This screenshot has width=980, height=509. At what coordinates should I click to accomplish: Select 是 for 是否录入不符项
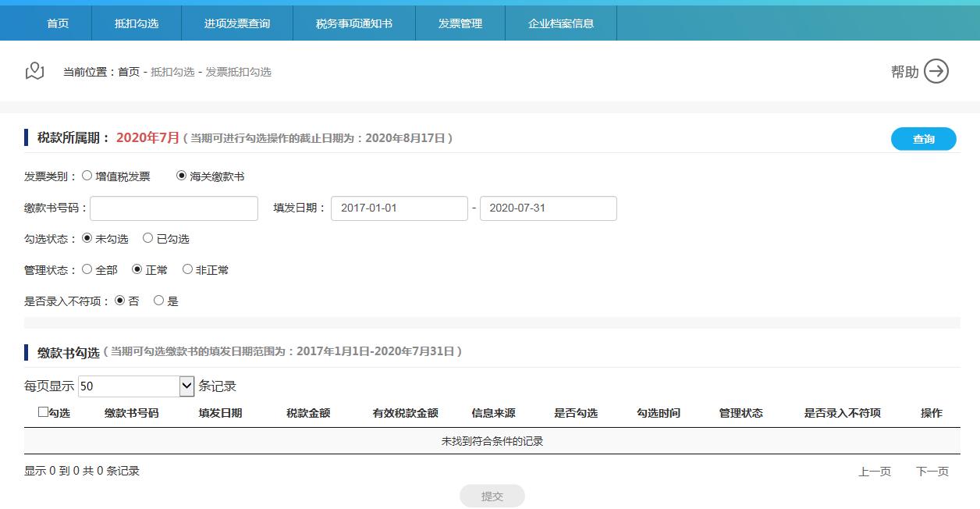tap(158, 300)
